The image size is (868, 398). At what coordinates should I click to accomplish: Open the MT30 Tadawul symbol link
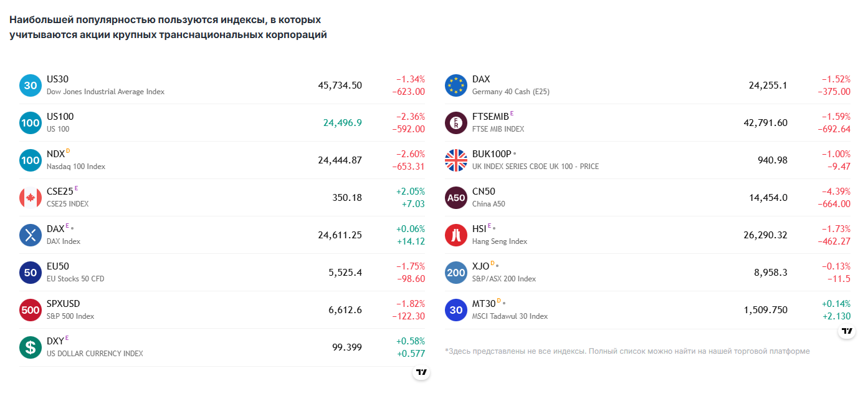click(x=484, y=304)
